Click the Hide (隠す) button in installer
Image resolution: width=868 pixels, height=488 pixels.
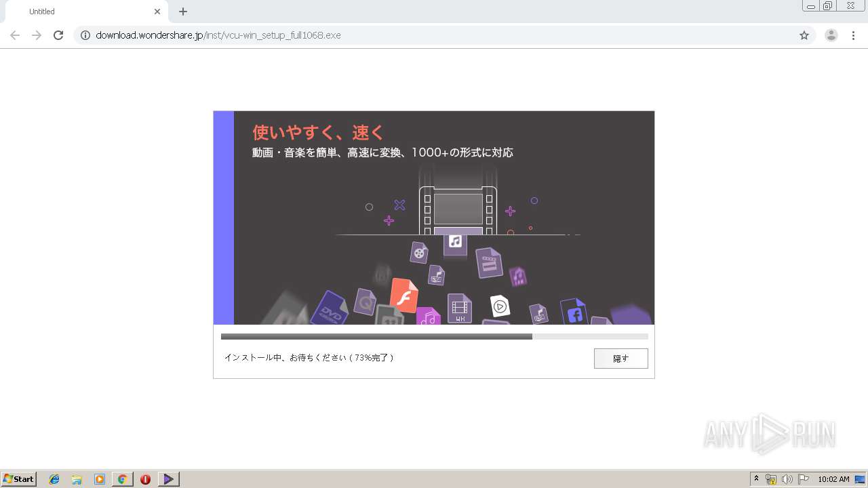[620, 359]
